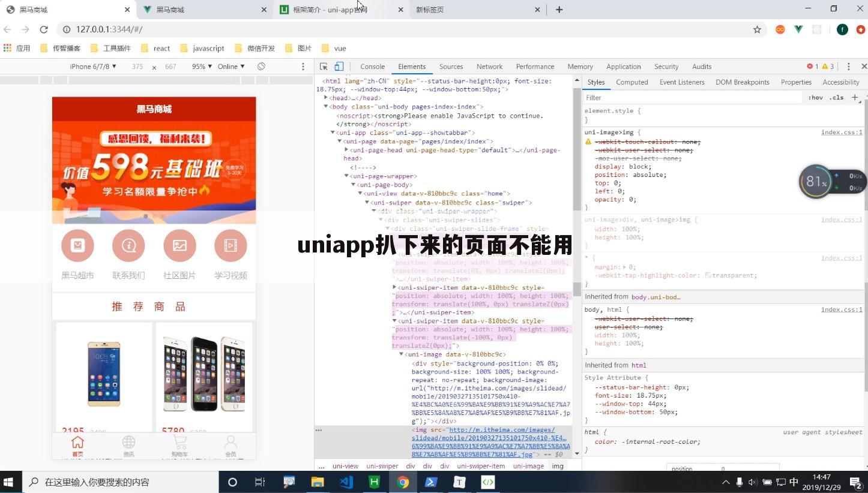
Task: Reload the page with the refresh icon
Action: 44,29
